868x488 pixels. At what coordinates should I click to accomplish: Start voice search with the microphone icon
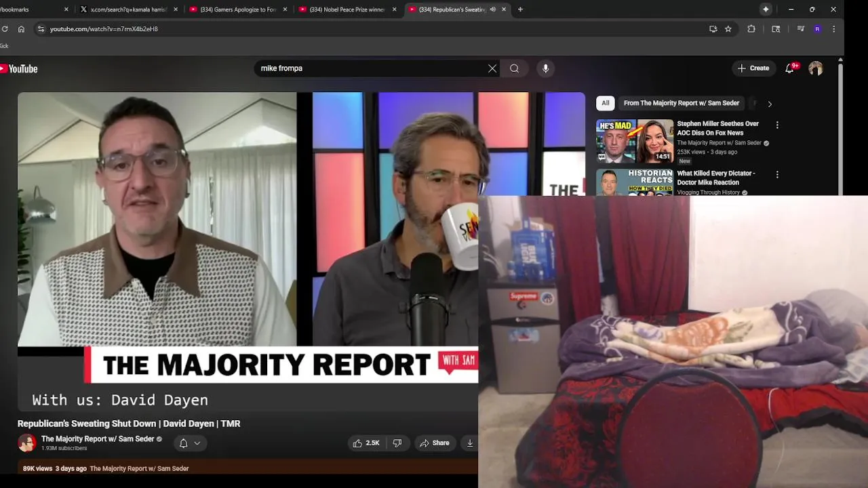[545, 68]
